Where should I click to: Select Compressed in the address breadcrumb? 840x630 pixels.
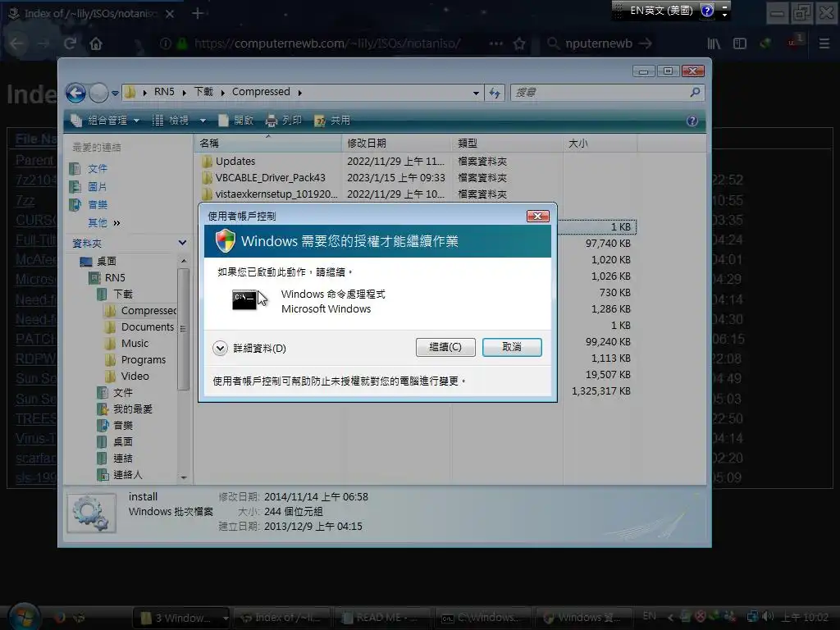click(x=261, y=92)
